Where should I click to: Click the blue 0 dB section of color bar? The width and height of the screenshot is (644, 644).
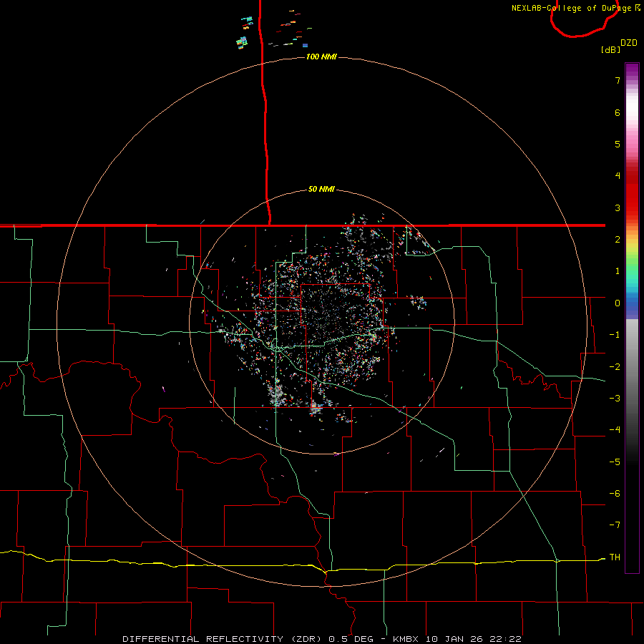click(x=632, y=303)
